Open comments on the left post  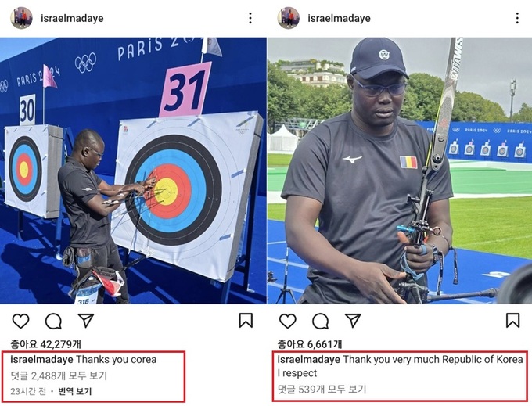(x=53, y=321)
